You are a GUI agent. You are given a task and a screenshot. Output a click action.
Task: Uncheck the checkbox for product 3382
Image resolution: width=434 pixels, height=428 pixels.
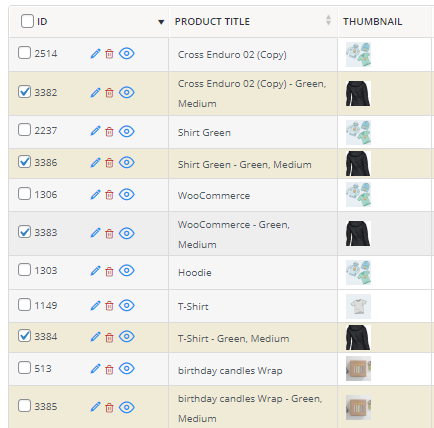24,92
